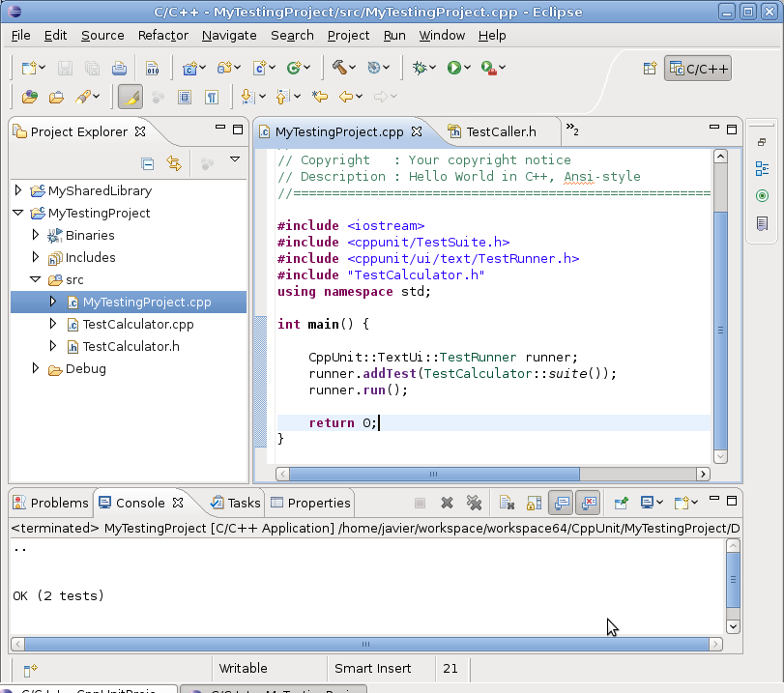Click the C/C++ perspective button
Viewport: 784px width, 693px height.
698,69
